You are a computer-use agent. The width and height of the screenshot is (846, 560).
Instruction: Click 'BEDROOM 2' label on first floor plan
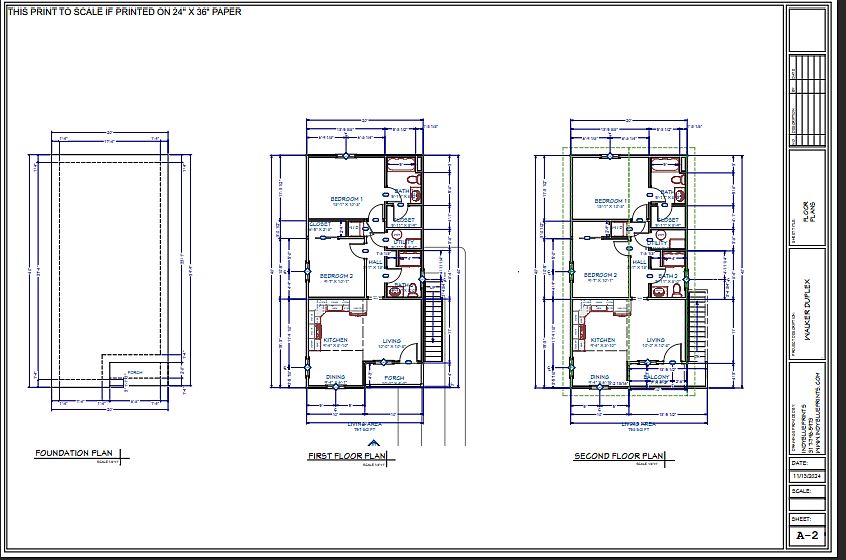(x=336, y=276)
